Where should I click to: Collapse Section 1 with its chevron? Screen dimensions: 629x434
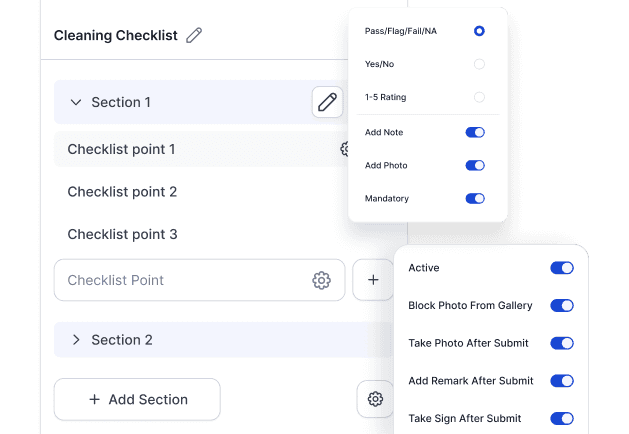[75, 102]
